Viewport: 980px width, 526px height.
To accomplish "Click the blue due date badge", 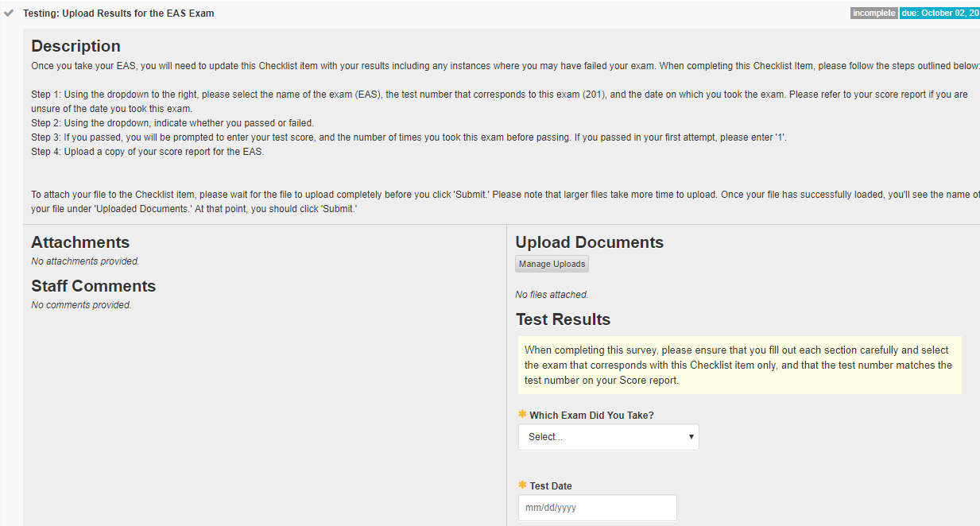I will 939,14.
